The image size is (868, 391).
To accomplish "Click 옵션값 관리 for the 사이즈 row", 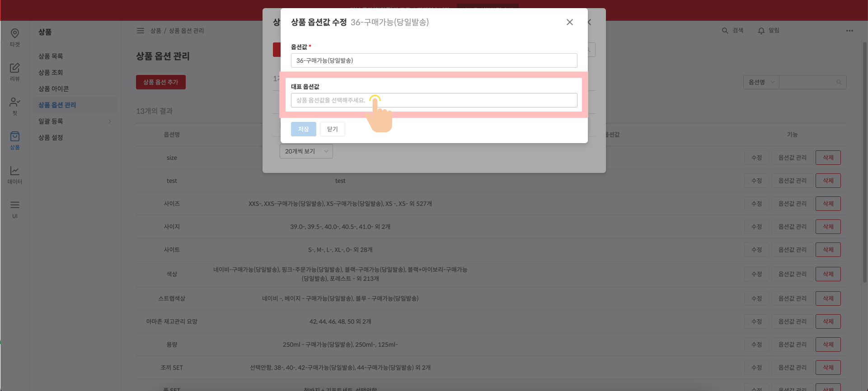I will click(793, 204).
